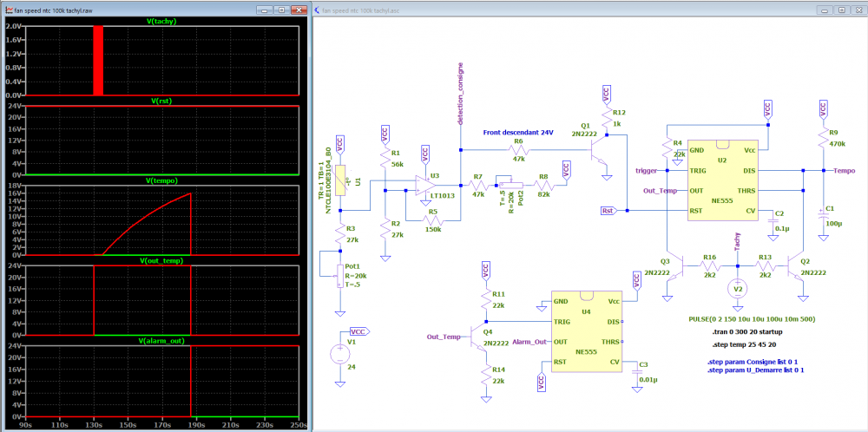The image size is (868, 432).
Task: Click the 'Front descendant 24V' comment text
Action: click(518, 133)
